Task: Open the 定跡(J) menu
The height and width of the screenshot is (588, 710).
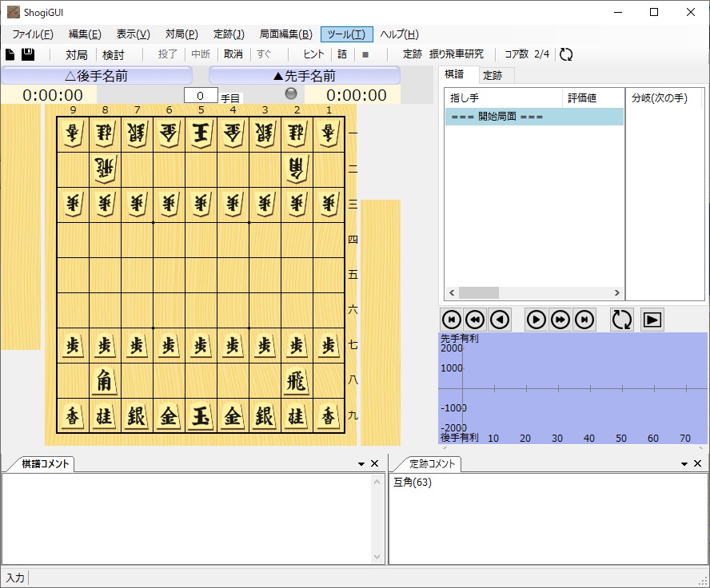Action: tap(229, 34)
